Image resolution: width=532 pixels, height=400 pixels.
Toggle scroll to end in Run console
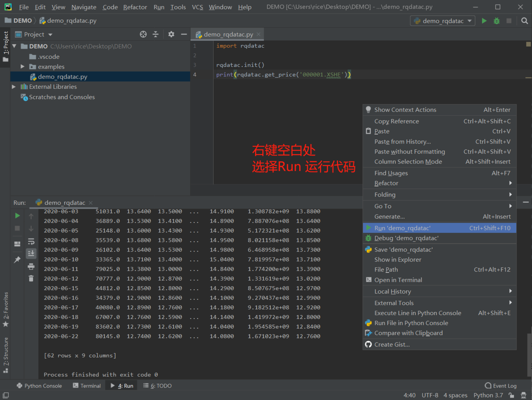tap(31, 254)
